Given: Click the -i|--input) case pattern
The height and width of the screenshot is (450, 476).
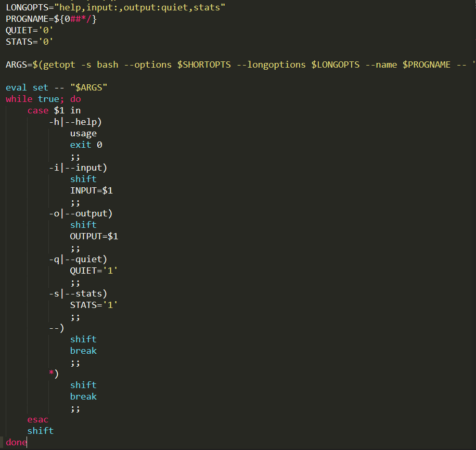Looking at the screenshot, I should click(78, 168).
